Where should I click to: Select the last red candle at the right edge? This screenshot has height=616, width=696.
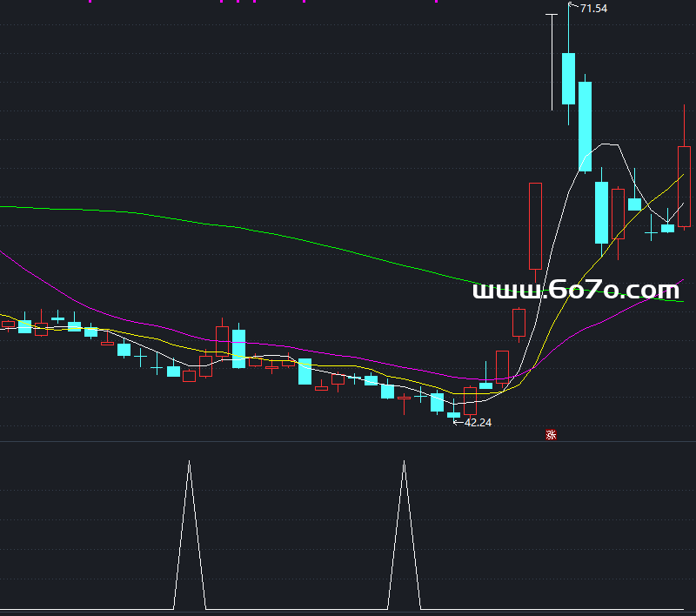pyautogui.click(x=684, y=186)
